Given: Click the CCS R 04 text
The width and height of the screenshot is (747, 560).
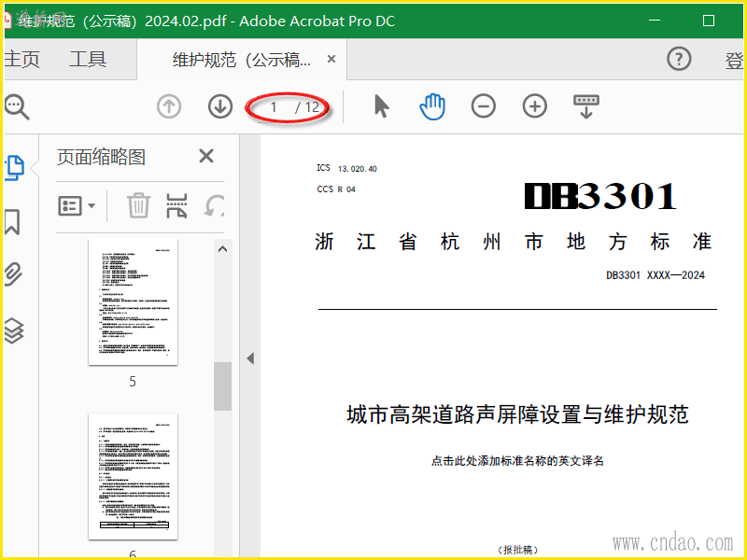Looking at the screenshot, I should coord(336,189).
